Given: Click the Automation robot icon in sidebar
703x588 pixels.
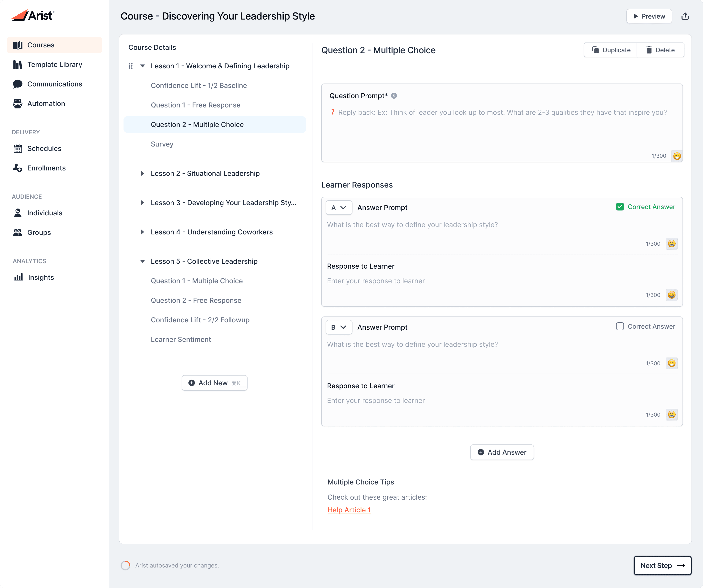Looking at the screenshot, I should tap(17, 104).
